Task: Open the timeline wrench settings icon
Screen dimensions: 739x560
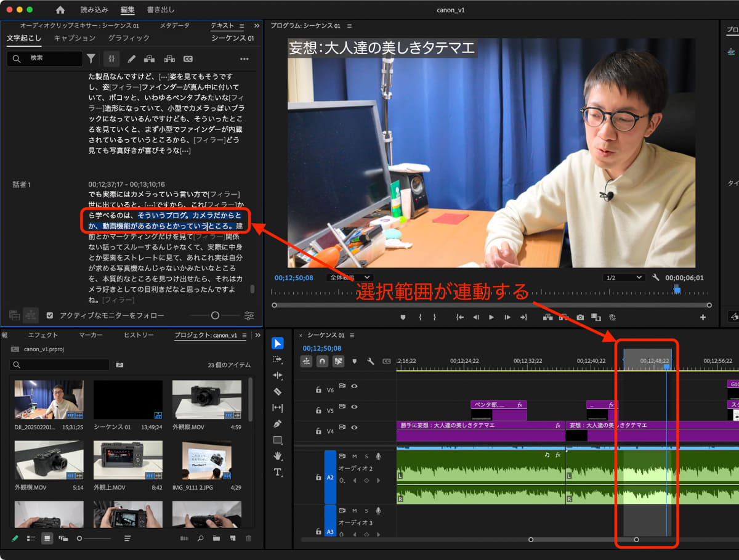Action: pos(370,361)
